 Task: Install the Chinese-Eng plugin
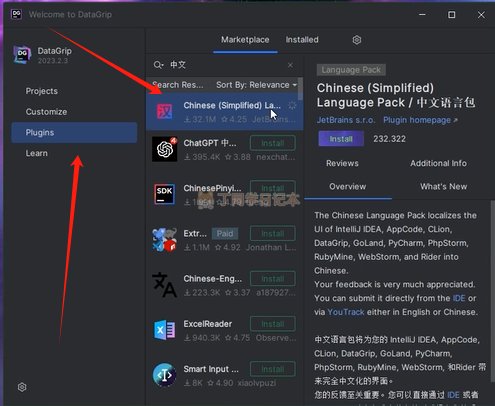tap(273, 279)
